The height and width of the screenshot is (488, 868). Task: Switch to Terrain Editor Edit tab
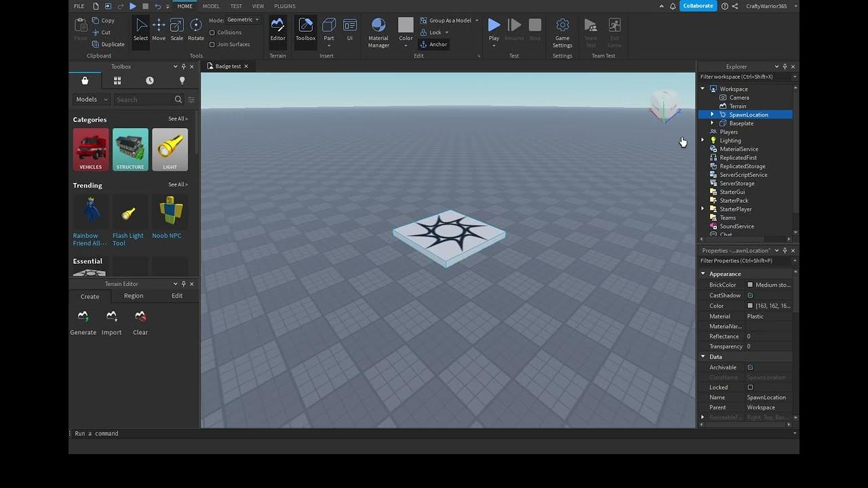177,296
